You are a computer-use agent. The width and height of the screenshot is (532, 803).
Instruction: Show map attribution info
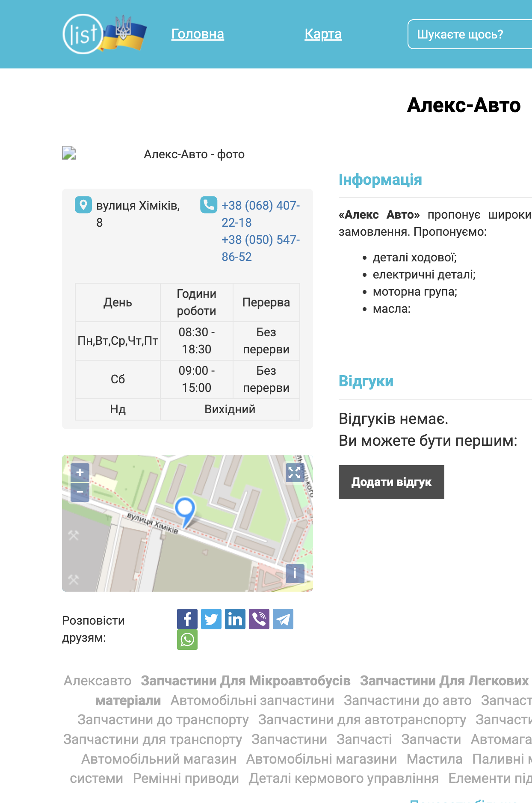pos(295,573)
